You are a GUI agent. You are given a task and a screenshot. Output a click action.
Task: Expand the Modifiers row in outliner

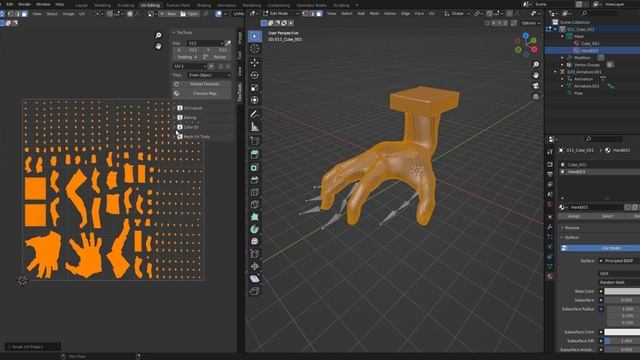(562, 58)
